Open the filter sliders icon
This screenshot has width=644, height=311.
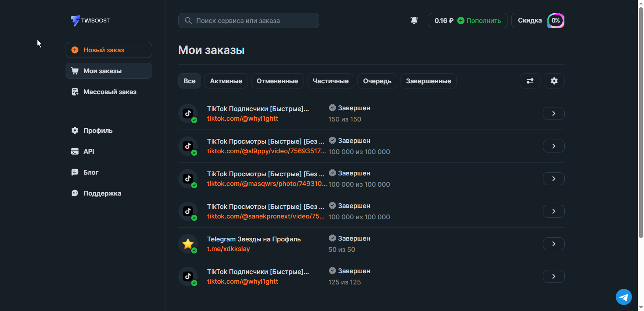(530, 81)
